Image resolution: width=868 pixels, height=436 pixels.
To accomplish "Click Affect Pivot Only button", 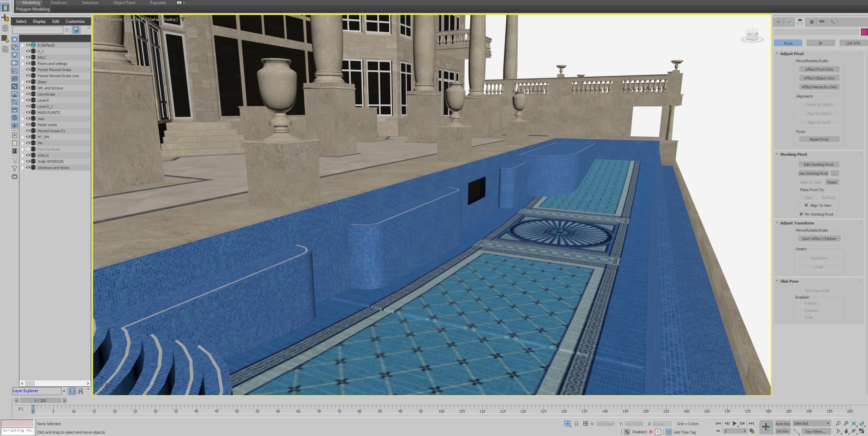I will coord(819,69).
